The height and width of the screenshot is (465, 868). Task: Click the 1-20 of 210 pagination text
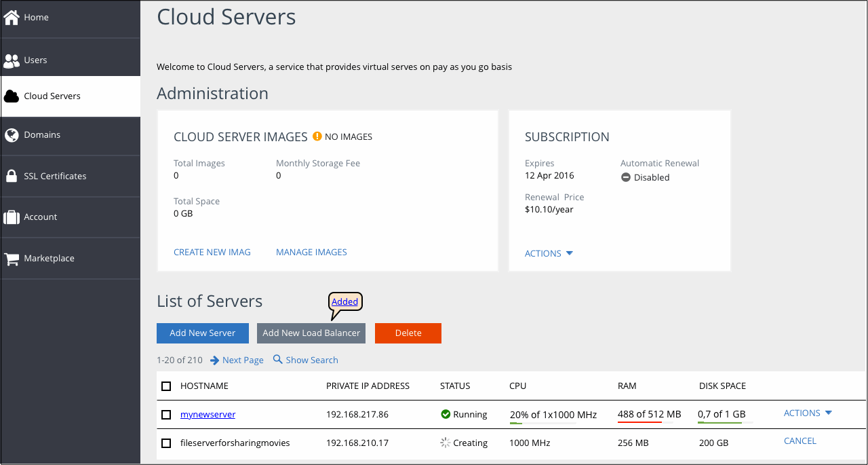(180, 360)
